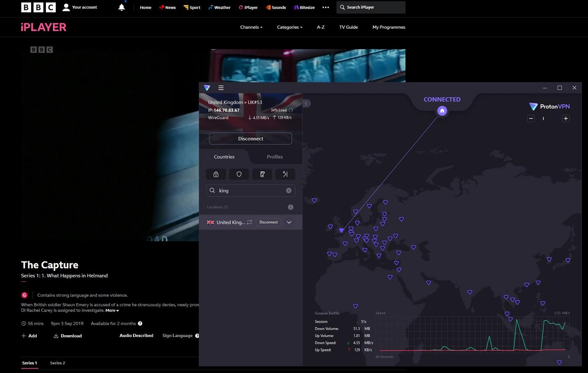Open the A-Z menu item
Screen dimensions: 588x373
tap(321, 27)
